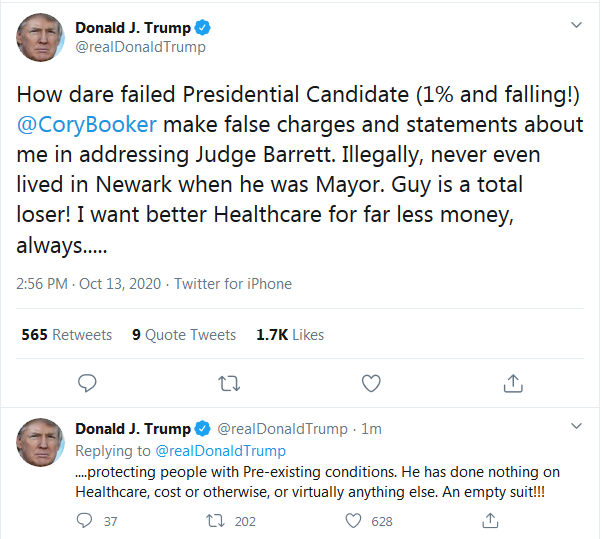The width and height of the screenshot is (602, 539).
Task: Share the reply tweet
Action: 490,521
